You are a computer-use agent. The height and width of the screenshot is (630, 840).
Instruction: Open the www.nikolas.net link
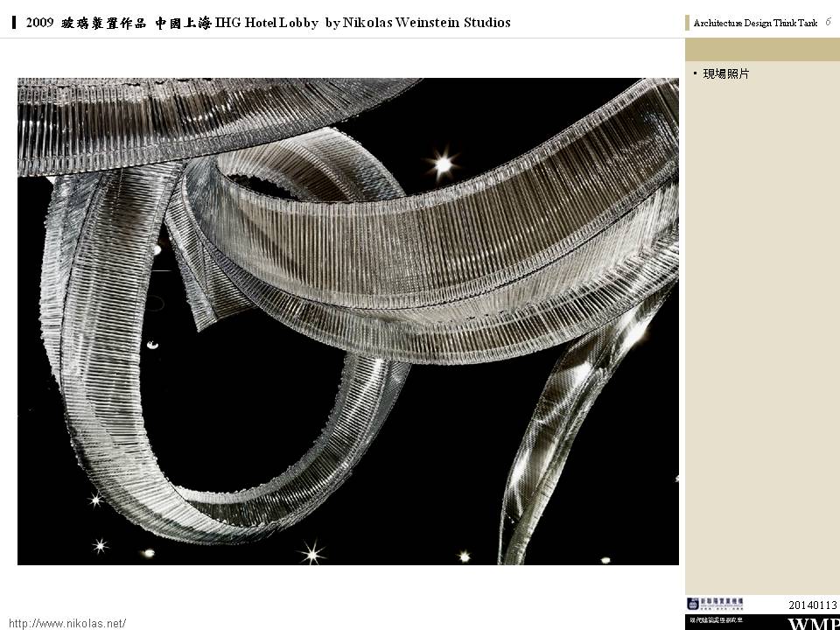67,623
